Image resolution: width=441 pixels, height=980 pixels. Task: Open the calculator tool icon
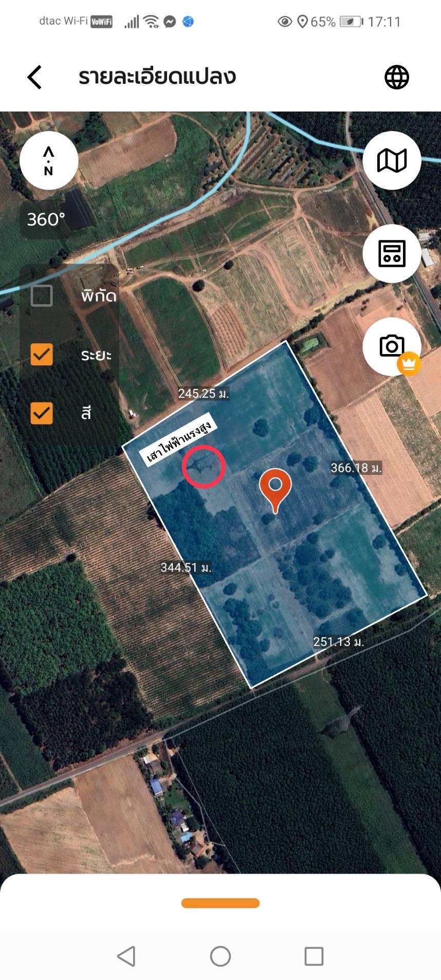392,253
